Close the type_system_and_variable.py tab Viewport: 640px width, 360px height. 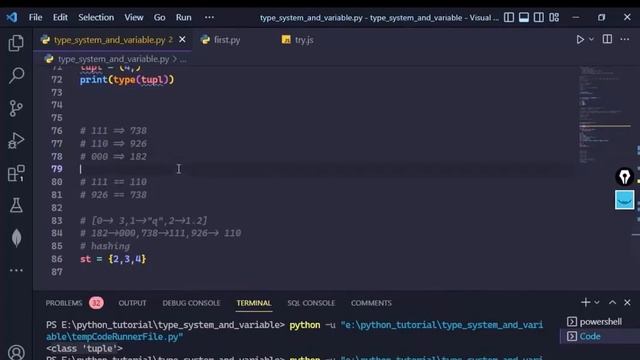[182, 40]
